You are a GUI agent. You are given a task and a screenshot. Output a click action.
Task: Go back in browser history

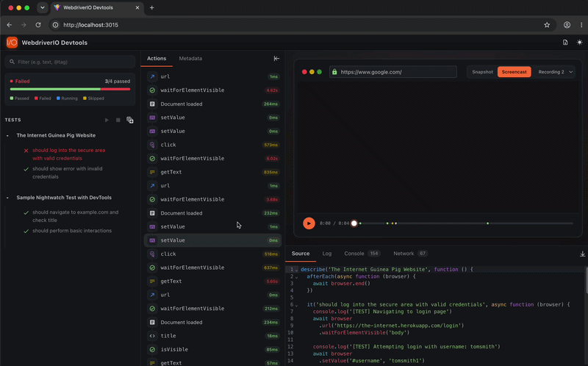(10, 25)
